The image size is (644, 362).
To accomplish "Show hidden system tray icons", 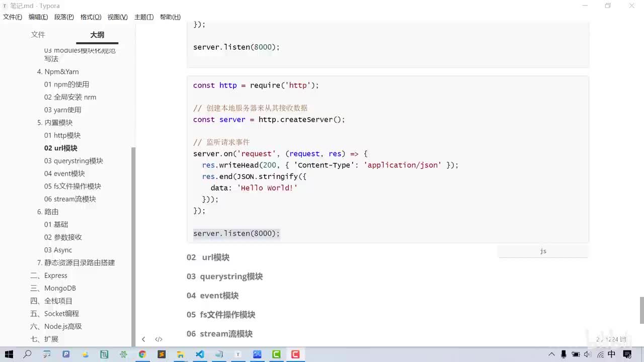I will pos(552,354).
